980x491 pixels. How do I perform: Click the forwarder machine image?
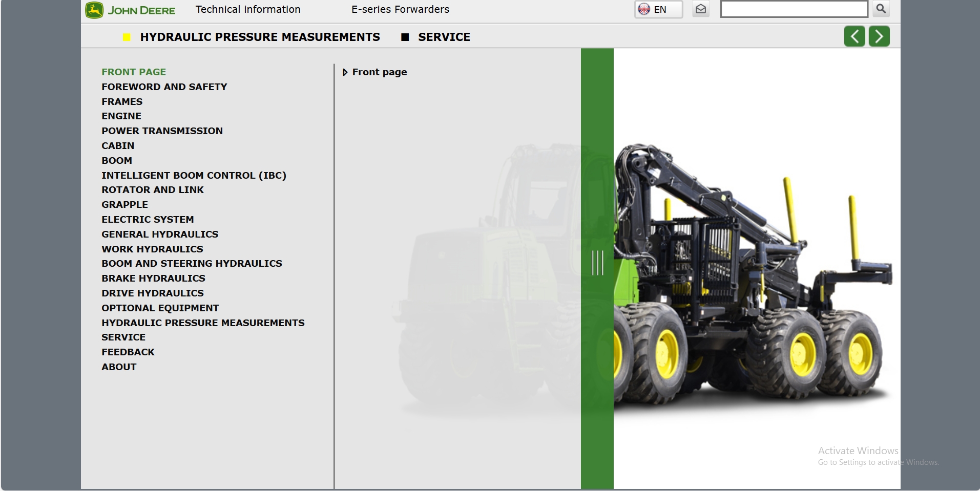(753, 276)
